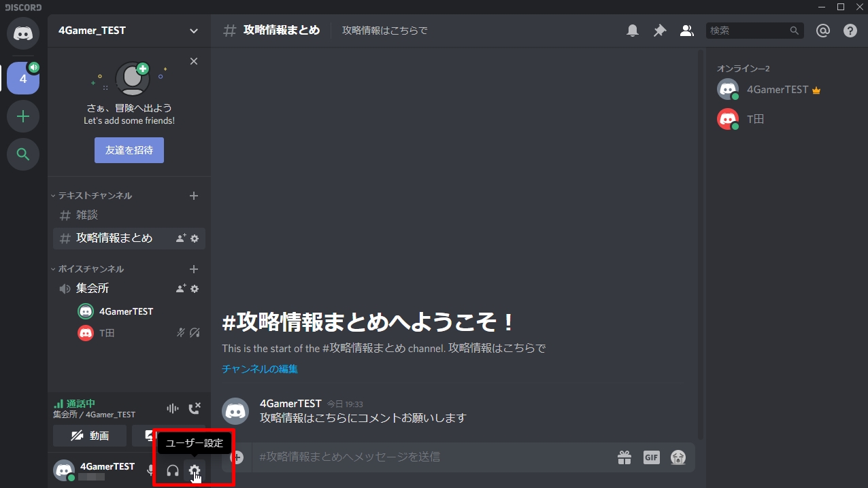The width and height of the screenshot is (868, 488).
Task: Add a server with the green plus
Action: (23, 117)
